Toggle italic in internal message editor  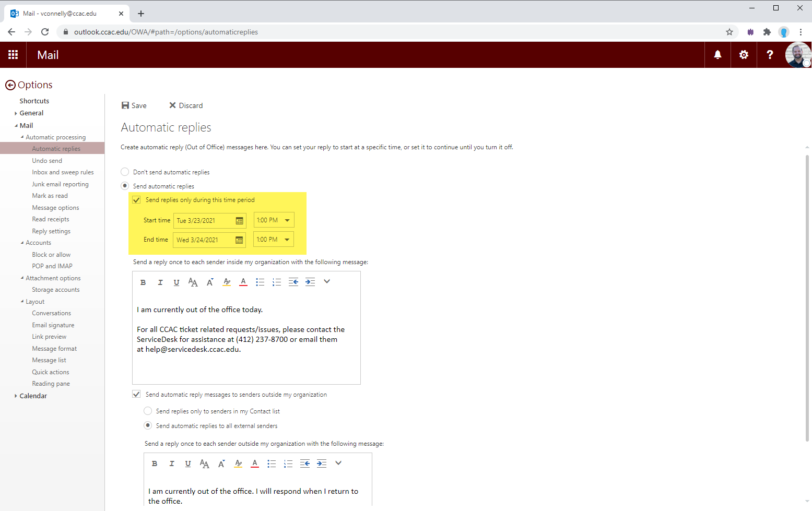click(x=160, y=282)
